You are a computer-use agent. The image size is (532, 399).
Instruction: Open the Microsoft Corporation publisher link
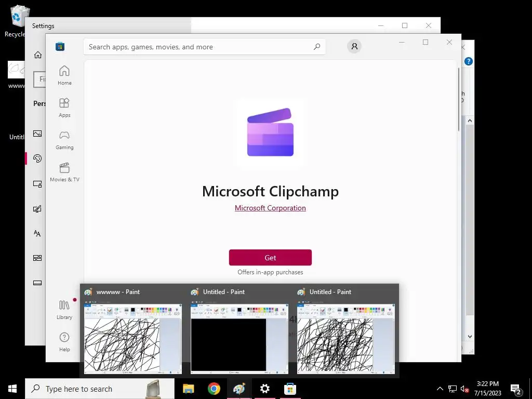[x=270, y=208]
